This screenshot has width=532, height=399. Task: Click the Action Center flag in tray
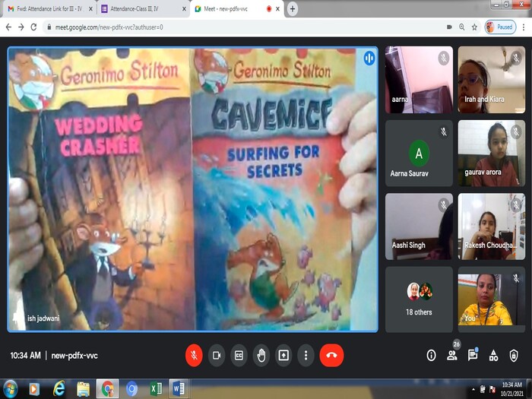click(492, 389)
